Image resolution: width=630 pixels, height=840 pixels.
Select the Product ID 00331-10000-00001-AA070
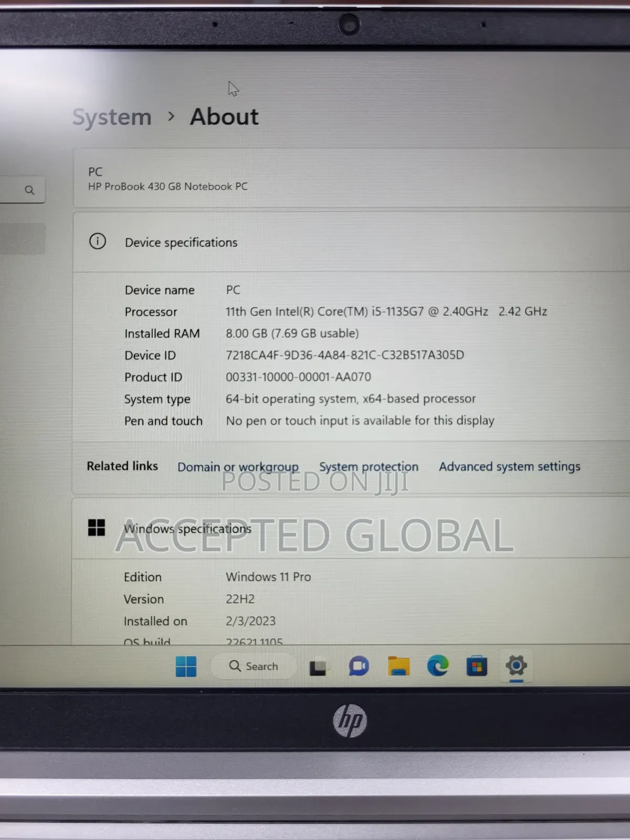[298, 377]
